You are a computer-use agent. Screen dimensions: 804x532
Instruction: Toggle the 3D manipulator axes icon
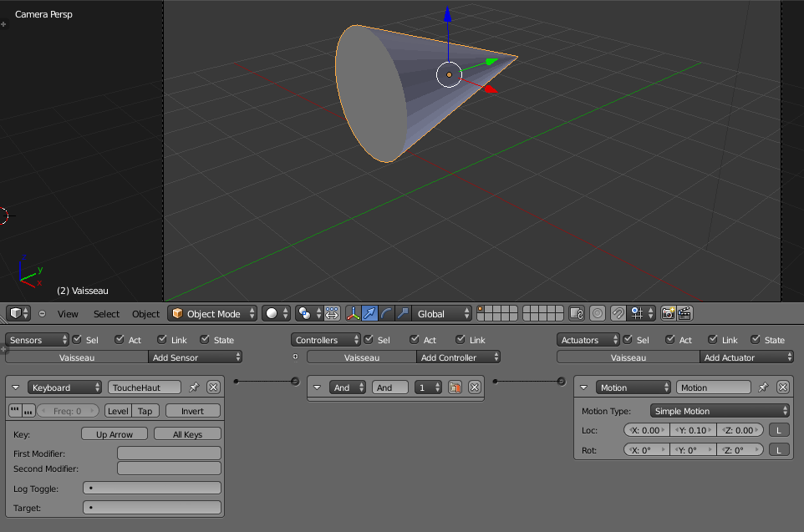coord(354,314)
